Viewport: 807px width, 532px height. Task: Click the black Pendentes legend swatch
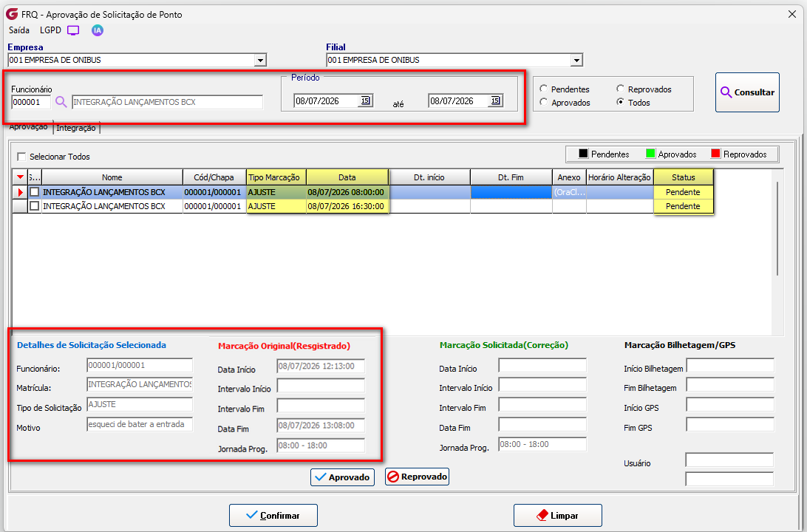[x=583, y=154]
